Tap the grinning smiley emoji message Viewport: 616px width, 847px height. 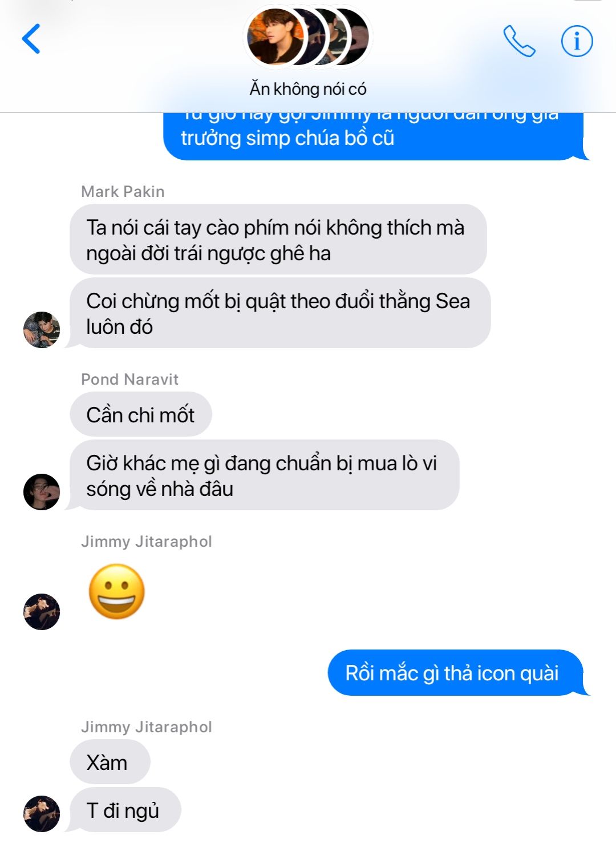click(x=117, y=592)
